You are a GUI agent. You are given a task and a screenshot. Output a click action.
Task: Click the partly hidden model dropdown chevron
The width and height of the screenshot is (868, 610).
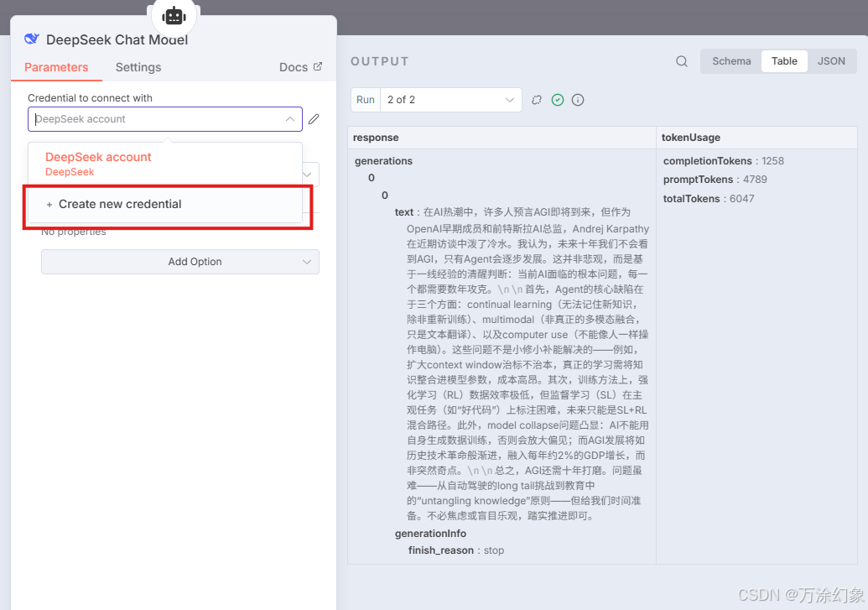(x=308, y=175)
